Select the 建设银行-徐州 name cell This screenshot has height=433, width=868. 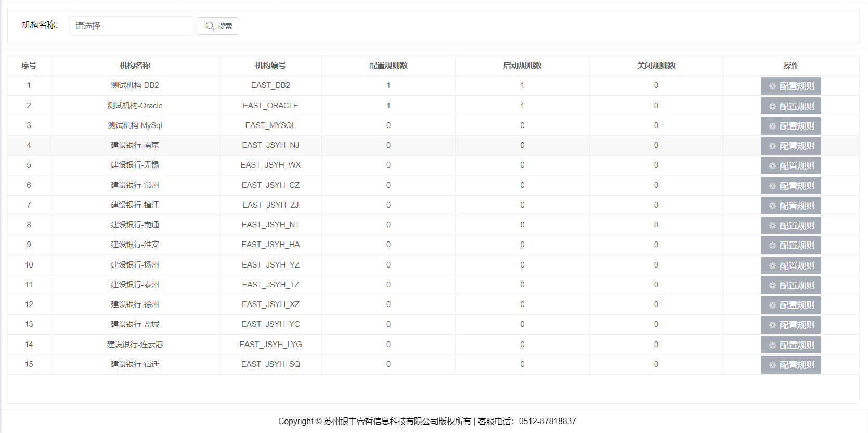[x=135, y=304]
